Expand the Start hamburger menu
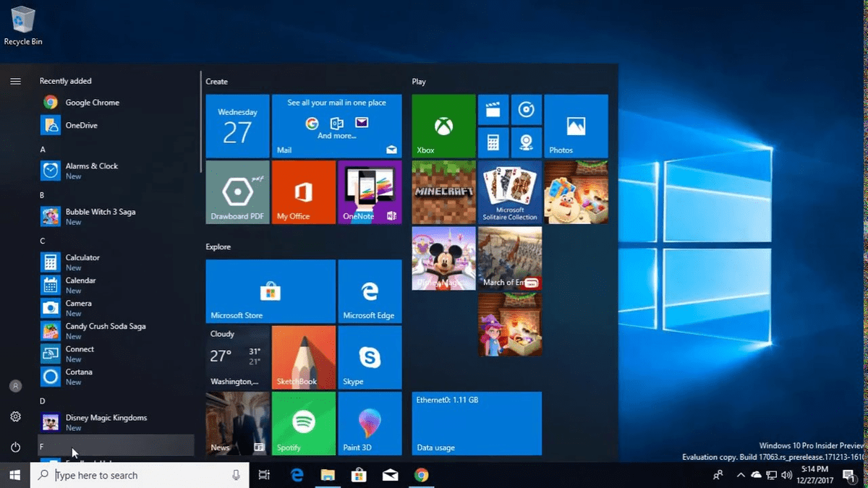Screen dimensions: 868x488 [x=15, y=82]
